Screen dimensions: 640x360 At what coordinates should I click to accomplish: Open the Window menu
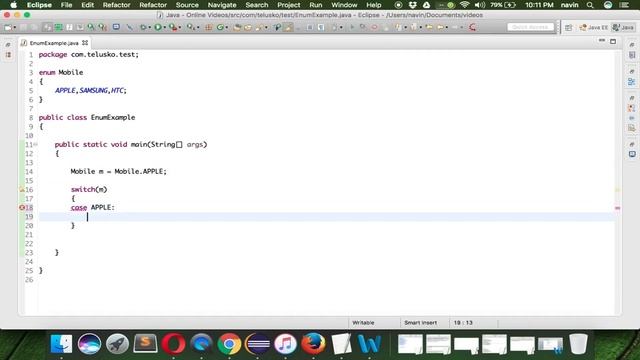point(344,5)
